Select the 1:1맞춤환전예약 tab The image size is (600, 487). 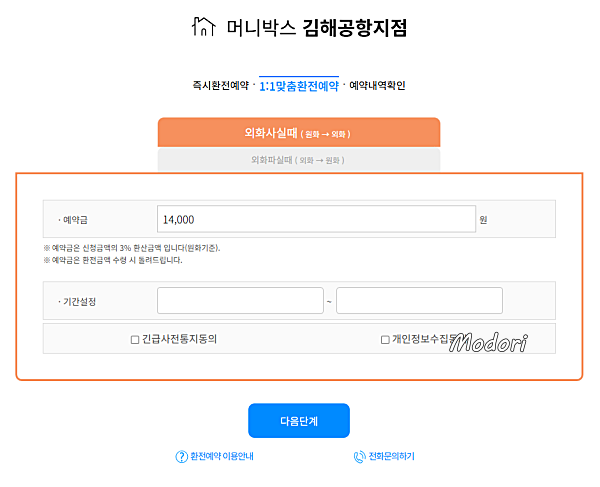tap(299, 86)
